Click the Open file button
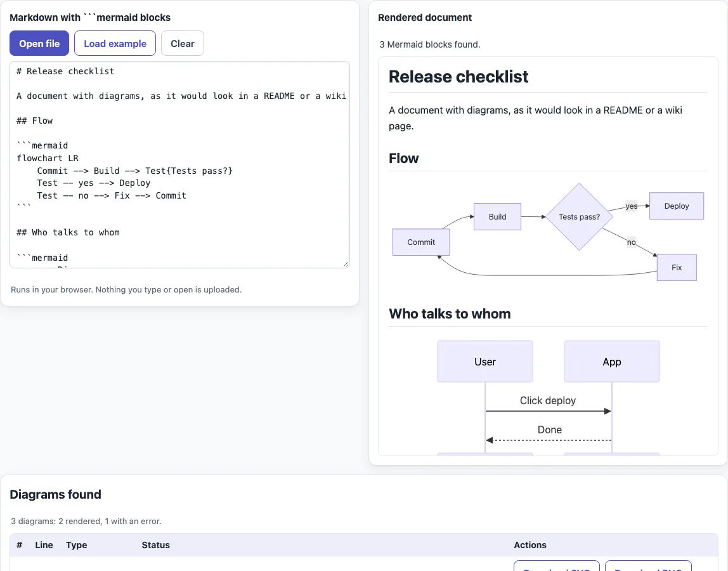 pyautogui.click(x=39, y=43)
